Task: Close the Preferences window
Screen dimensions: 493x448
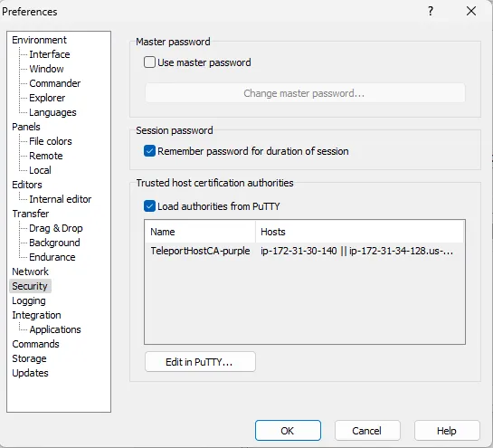Action: [x=471, y=12]
